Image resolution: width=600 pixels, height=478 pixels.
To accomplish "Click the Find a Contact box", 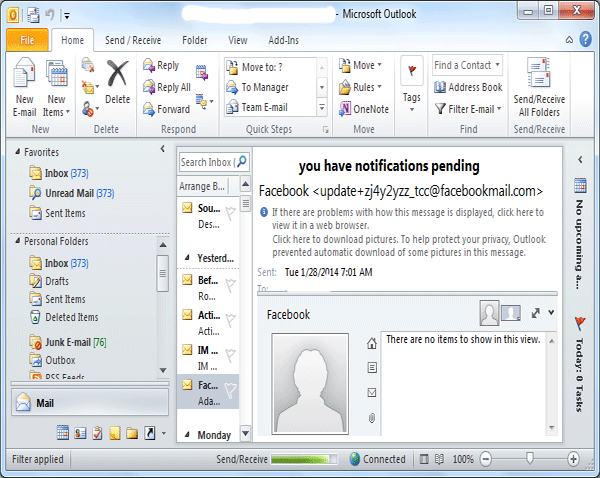I will [x=467, y=65].
